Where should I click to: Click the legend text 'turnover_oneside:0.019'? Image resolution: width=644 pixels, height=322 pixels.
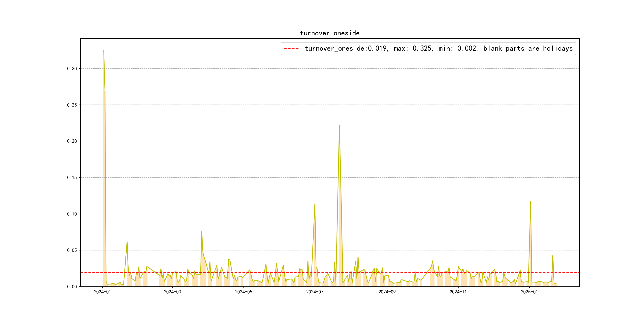point(346,48)
